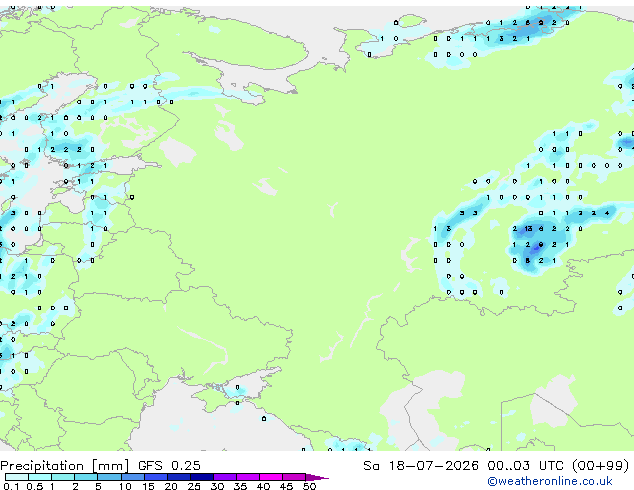This screenshot has width=634, height=490.
Task: Select legend swatch between 0.1 and 0.5
Action: pos(17,477)
